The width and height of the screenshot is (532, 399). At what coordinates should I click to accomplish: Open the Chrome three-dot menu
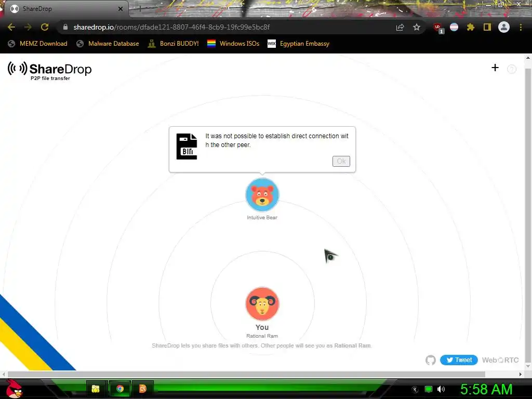pyautogui.click(x=521, y=27)
